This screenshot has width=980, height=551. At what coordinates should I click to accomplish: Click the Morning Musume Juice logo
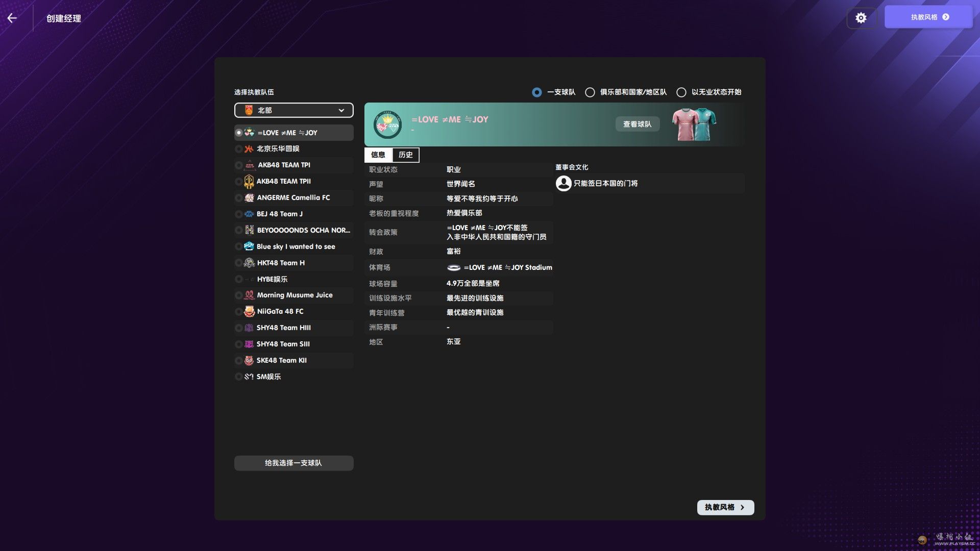(x=249, y=295)
